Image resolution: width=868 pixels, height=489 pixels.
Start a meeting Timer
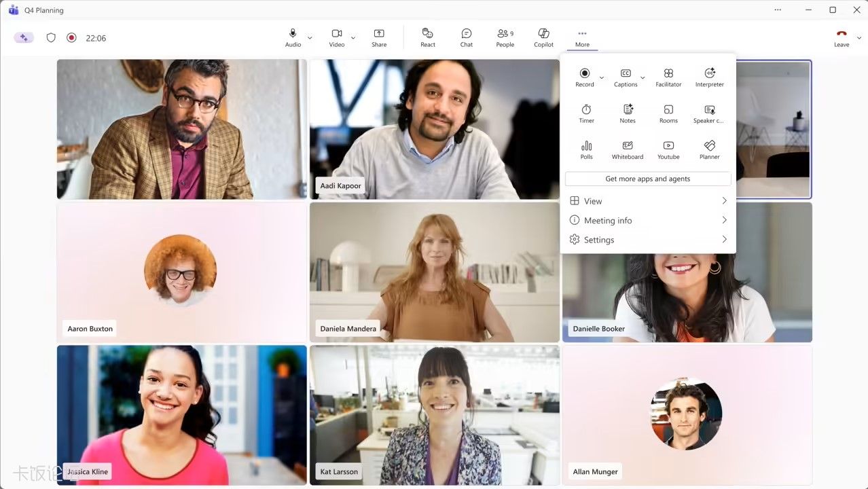click(x=587, y=113)
